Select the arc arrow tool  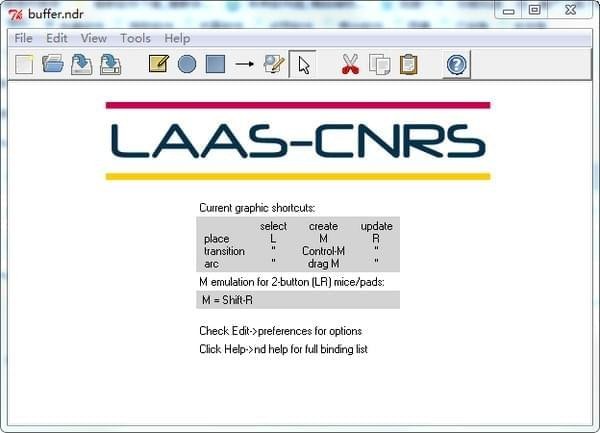(245, 64)
